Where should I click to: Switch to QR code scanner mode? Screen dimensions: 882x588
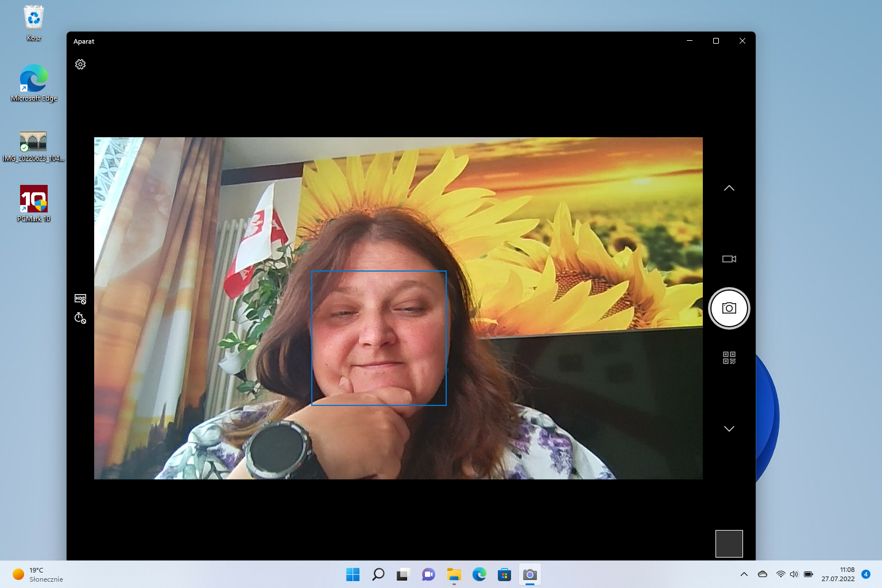pyautogui.click(x=729, y=358)
